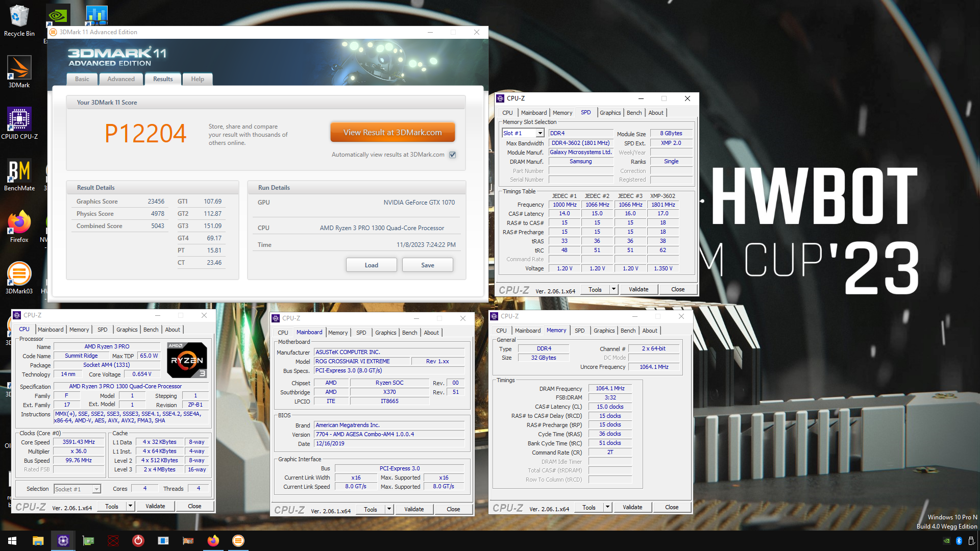Click the Core Speed value 3591.43 MHz
980x551 pixels.
point(79,442)
